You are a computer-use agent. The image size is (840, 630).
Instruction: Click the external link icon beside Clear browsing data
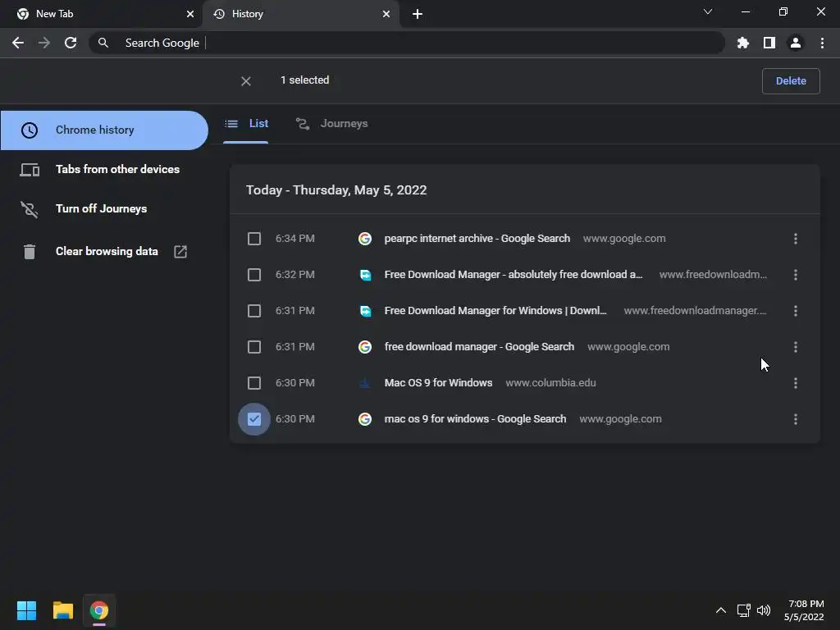point(180,251)
